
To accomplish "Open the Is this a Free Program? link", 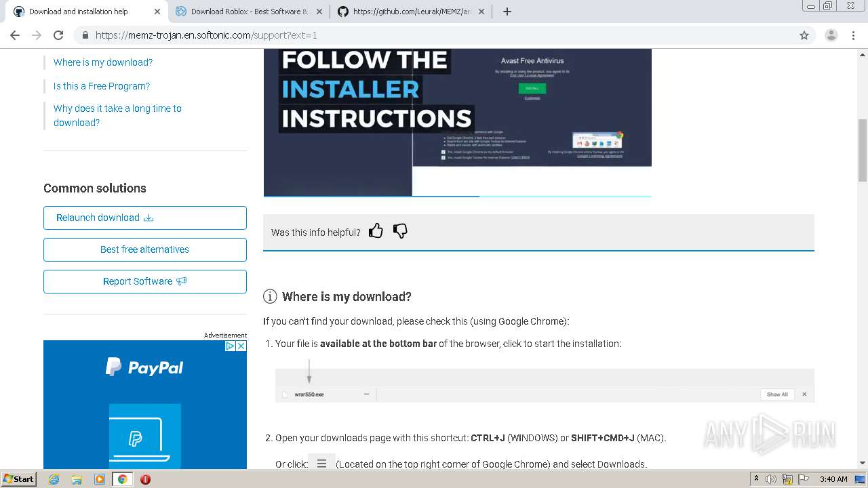I will pos(102,86).
